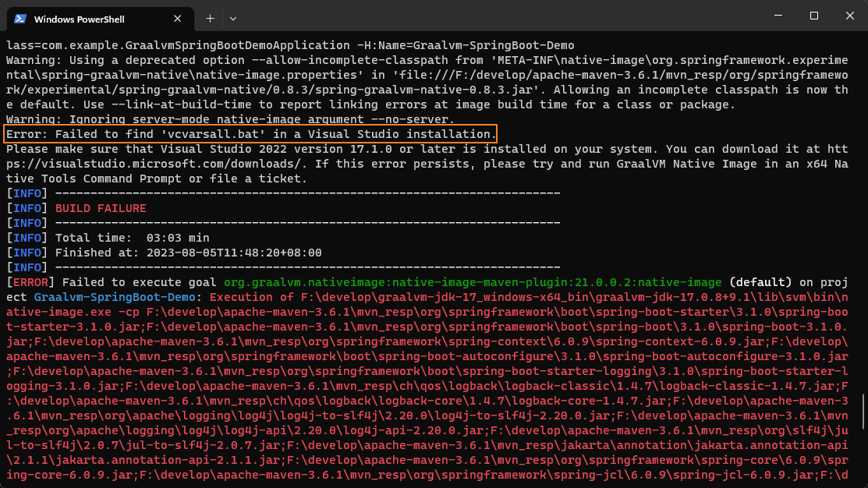Click the PowerShell icon in the tab
Screen dimensions: 868x488
pos(20,19)
